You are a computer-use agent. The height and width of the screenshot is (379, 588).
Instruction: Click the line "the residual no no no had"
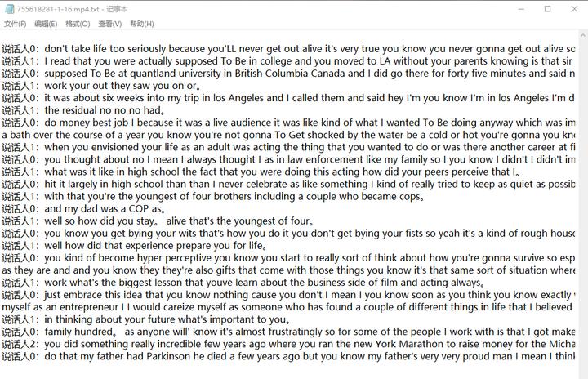pos(106,110)
